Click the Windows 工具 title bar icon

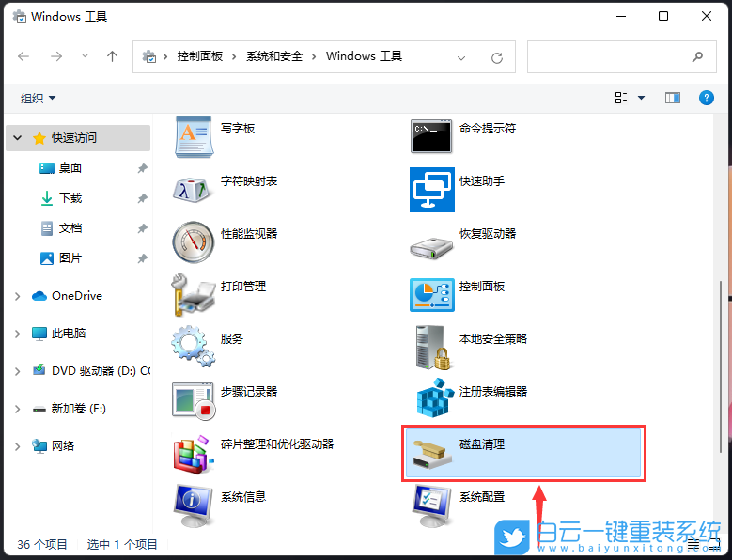click(x=20, y=17)
